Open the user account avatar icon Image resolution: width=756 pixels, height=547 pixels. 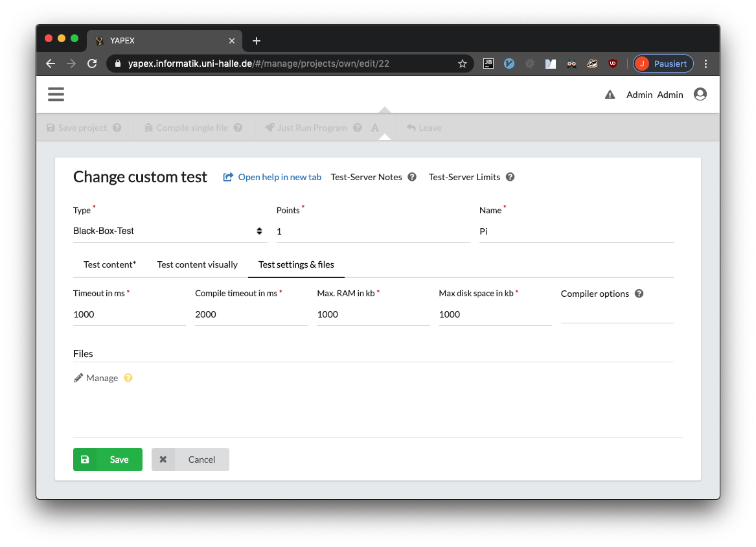pyautogui.click(x=700, y=95)
